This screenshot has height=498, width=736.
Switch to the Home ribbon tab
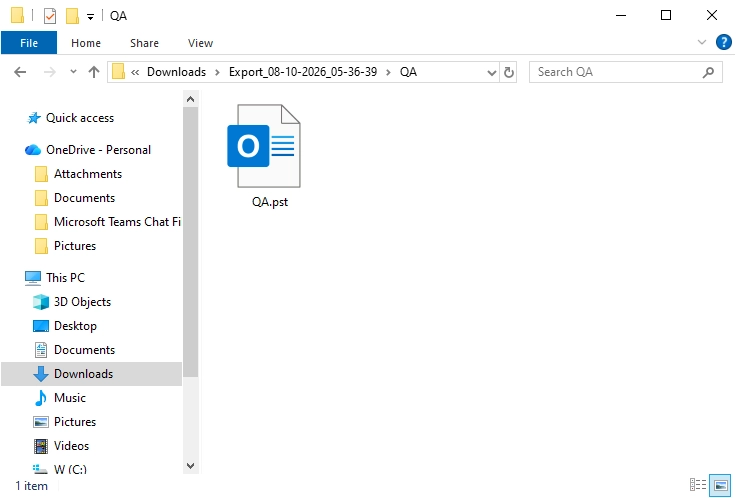[x=86, y=43]
